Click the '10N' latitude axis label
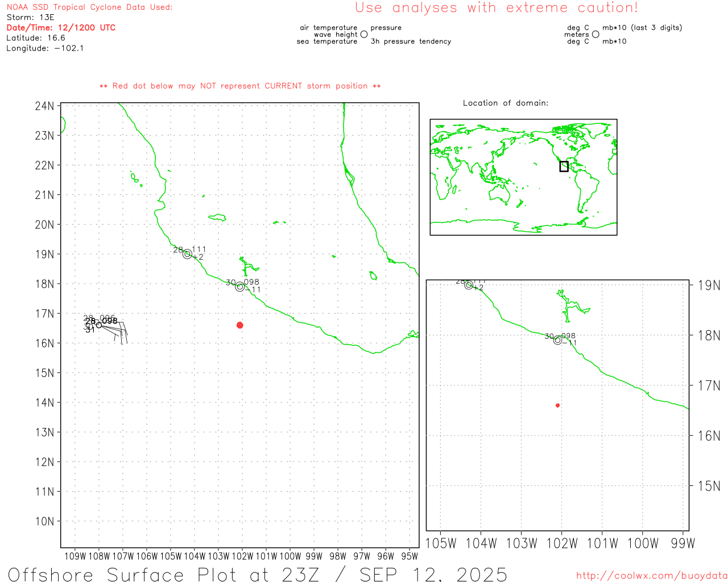This screenshot has height=582, width=728. 45,522
